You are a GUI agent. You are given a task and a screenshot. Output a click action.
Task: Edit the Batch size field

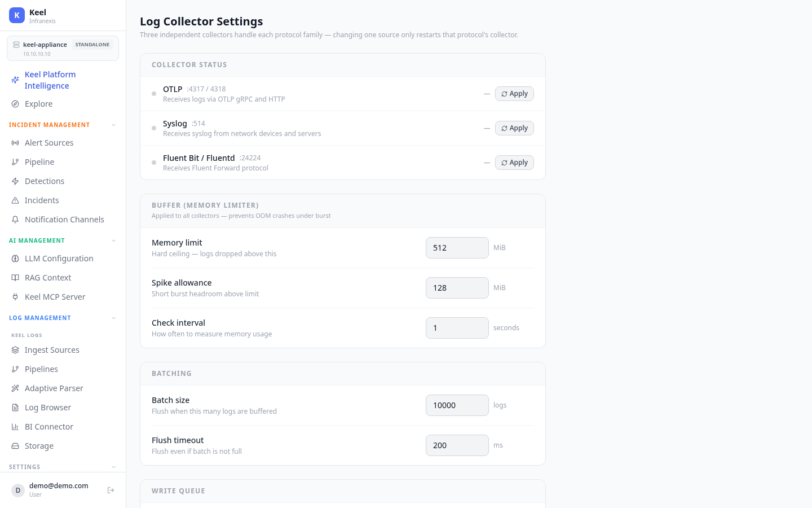457,405
